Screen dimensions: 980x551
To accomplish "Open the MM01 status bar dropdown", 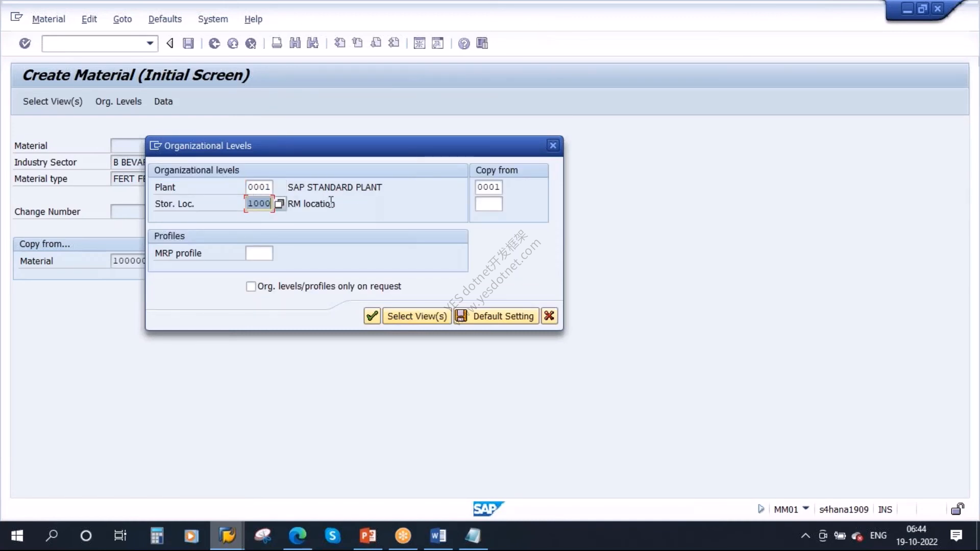I will [x=806, y=508].
